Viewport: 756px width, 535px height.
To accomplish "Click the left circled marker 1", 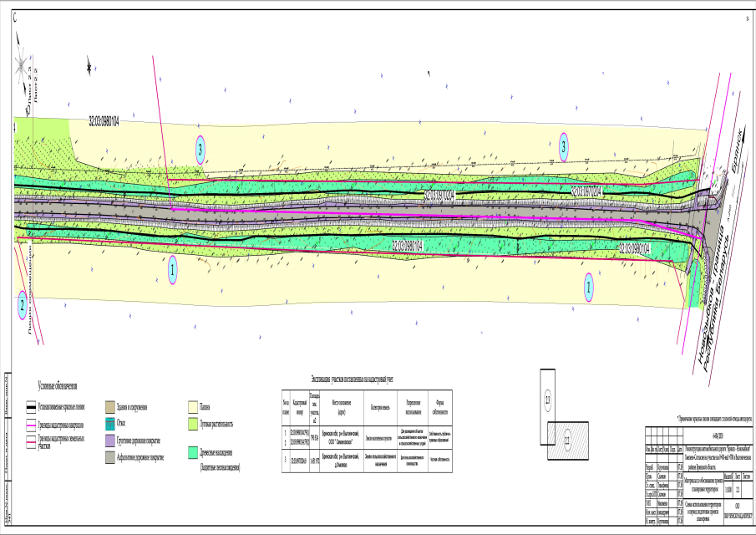I will [173, 271].
